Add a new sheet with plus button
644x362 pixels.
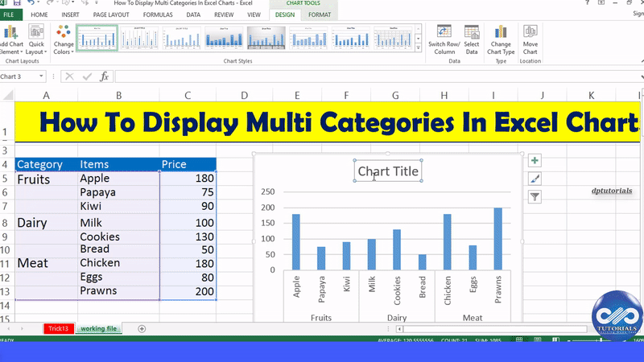click(x=142, y=329)
